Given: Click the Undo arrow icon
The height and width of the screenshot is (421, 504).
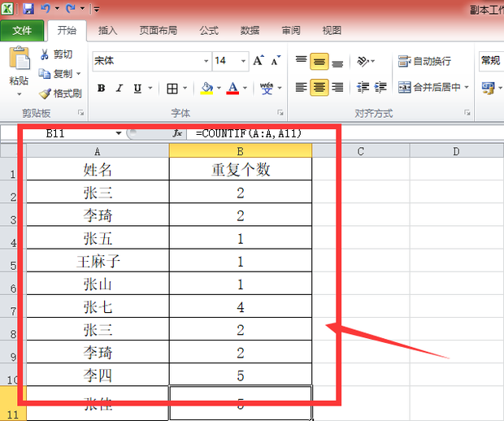Looking at the screenshot, I should 46,8.
